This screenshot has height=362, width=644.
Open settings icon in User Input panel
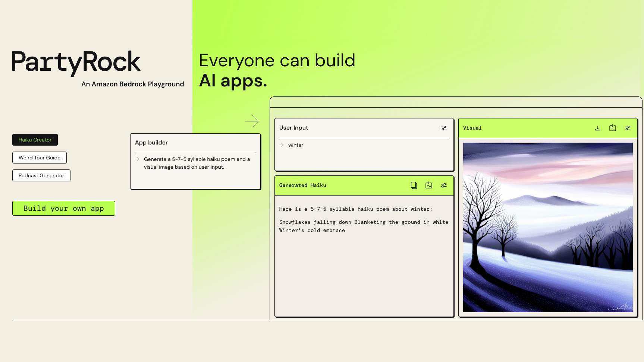[444, 128]
